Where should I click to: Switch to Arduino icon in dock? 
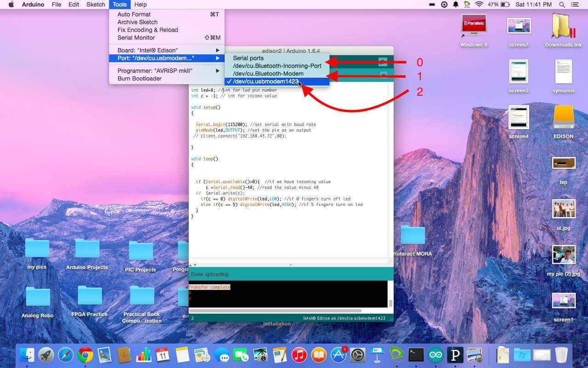(x=435, y=355)
